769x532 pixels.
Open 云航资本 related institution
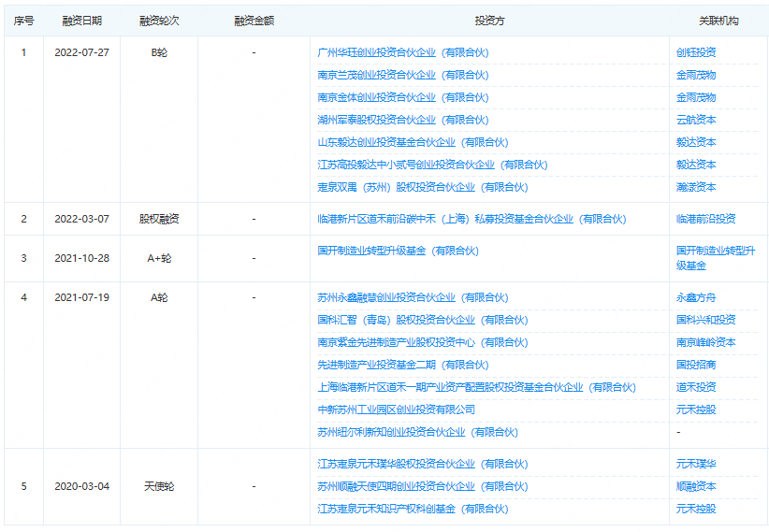point(696,120)
